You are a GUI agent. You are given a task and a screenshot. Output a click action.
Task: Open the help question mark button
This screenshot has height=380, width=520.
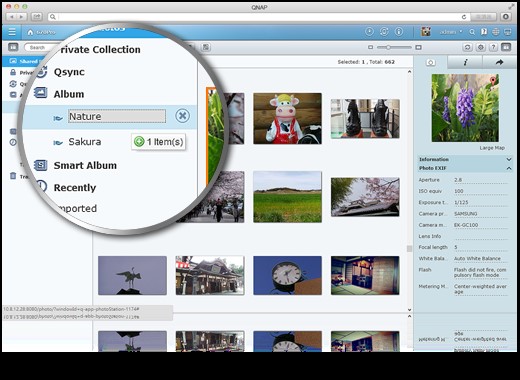point(493,47)
